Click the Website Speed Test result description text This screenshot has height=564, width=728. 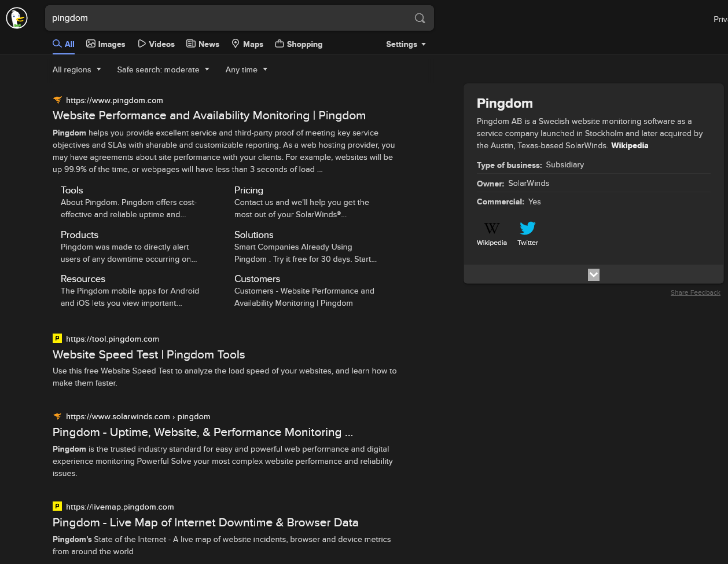[225, 376]
